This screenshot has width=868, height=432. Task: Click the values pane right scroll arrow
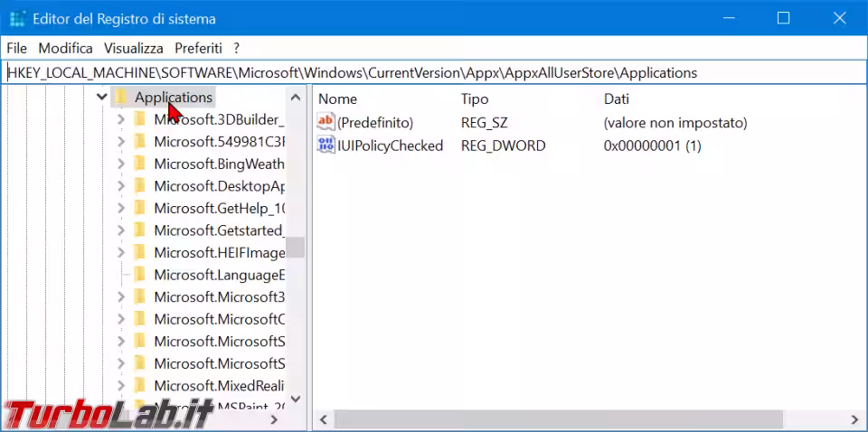854,419
